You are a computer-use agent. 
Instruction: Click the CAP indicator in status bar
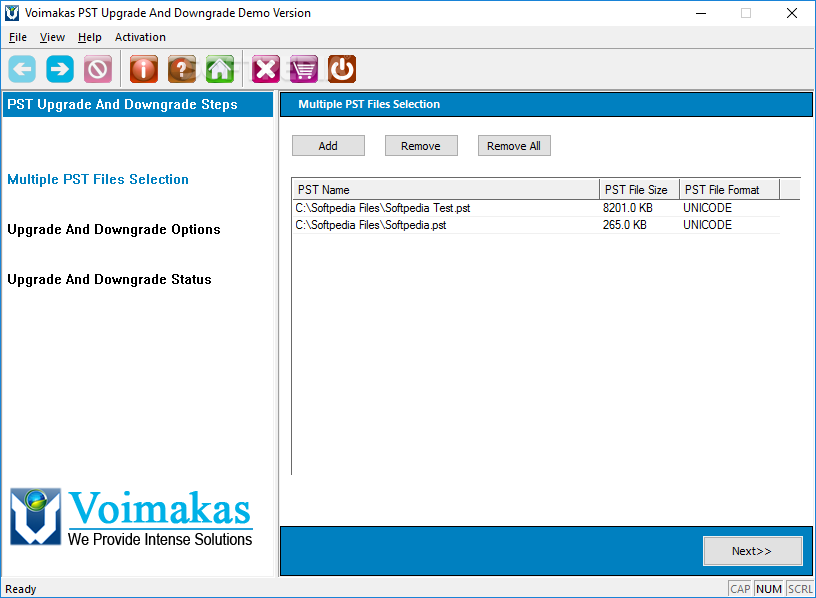click(x=740, y=589)
